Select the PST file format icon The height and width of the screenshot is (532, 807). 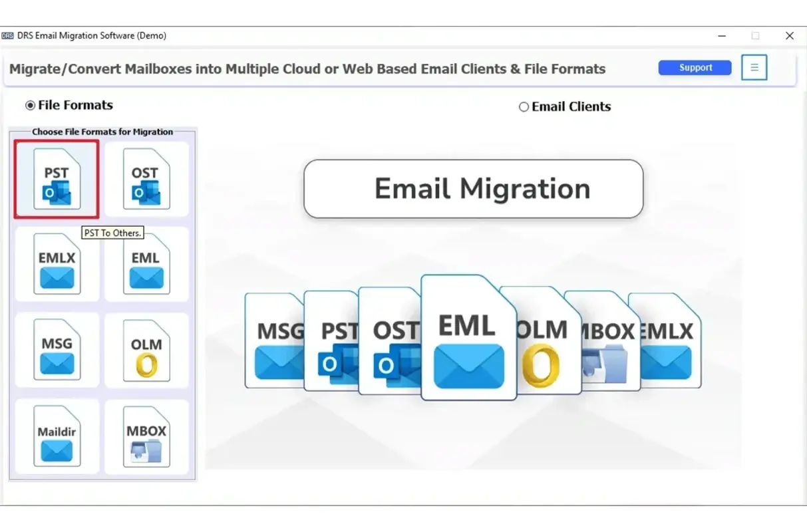coord(57,178)
